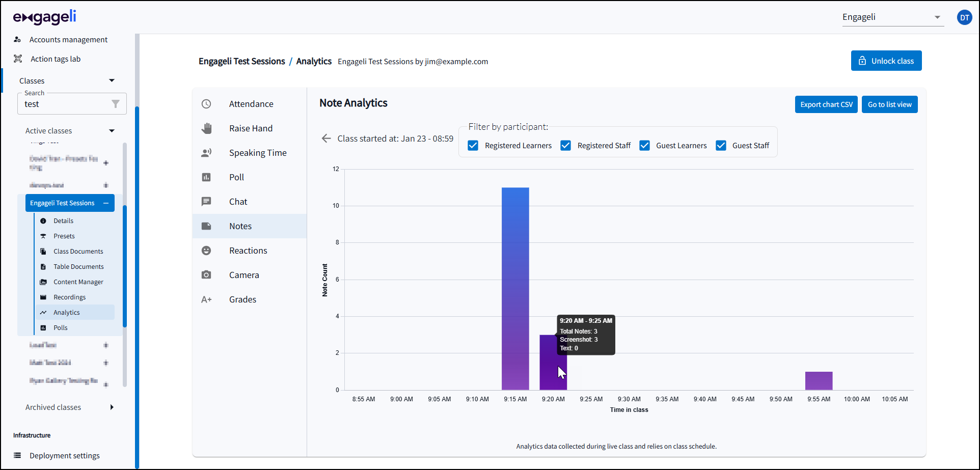The width and height of the screenshot is (980, 470).
Task: Open Details in class tree
Action: coord(64,221)
